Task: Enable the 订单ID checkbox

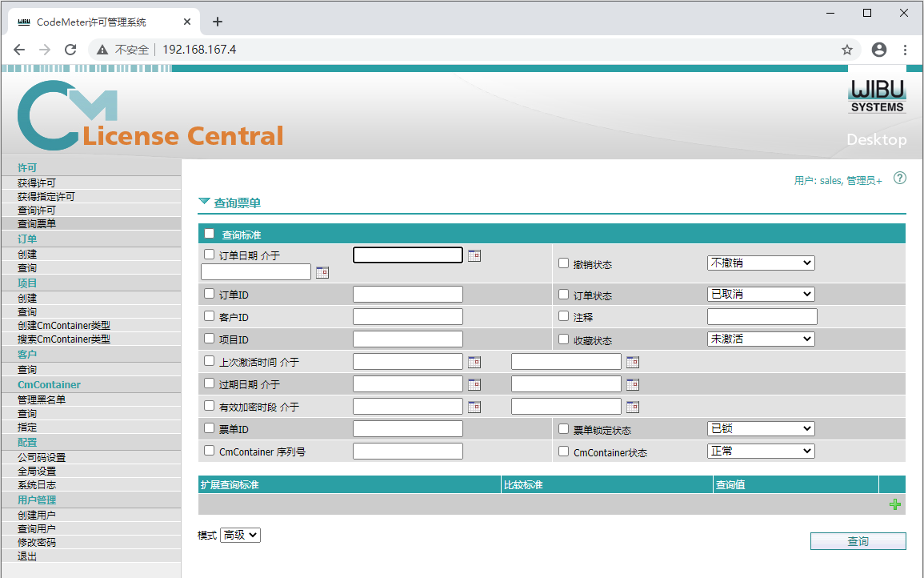Action: [x=209, y=293]
